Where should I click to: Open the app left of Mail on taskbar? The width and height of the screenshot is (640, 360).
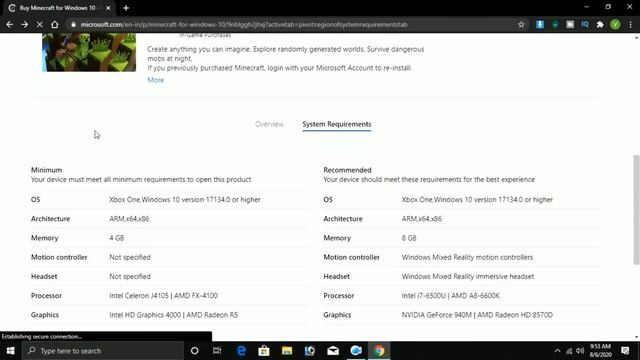[310, 351]
